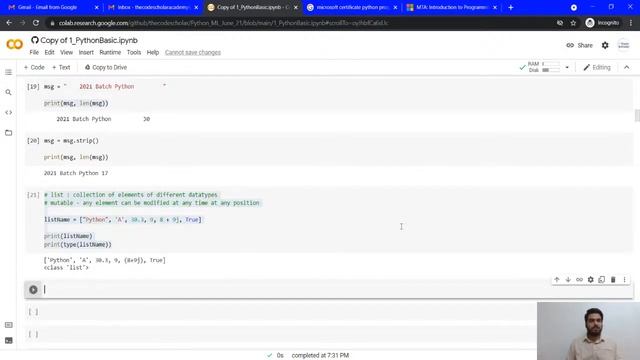Image resolution: width=640 pixels, height=360 pixels.
Task: Open the files folder sidebar icon
Action: point(9,133)
